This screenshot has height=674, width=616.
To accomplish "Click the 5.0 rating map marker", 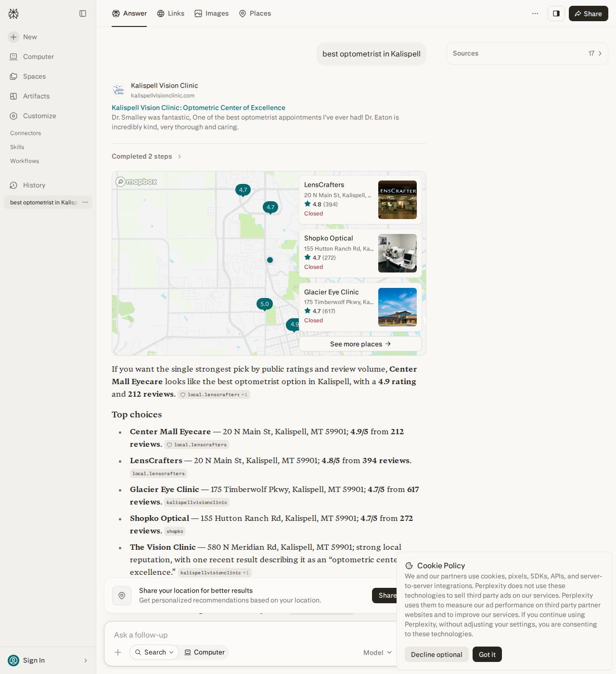I will (265, 304).
